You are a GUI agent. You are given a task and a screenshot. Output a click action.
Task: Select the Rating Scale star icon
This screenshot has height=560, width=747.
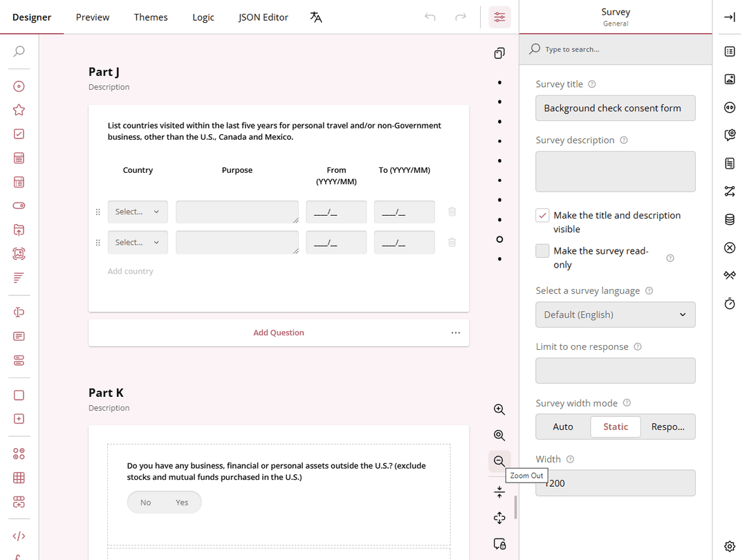coord(19,110)
